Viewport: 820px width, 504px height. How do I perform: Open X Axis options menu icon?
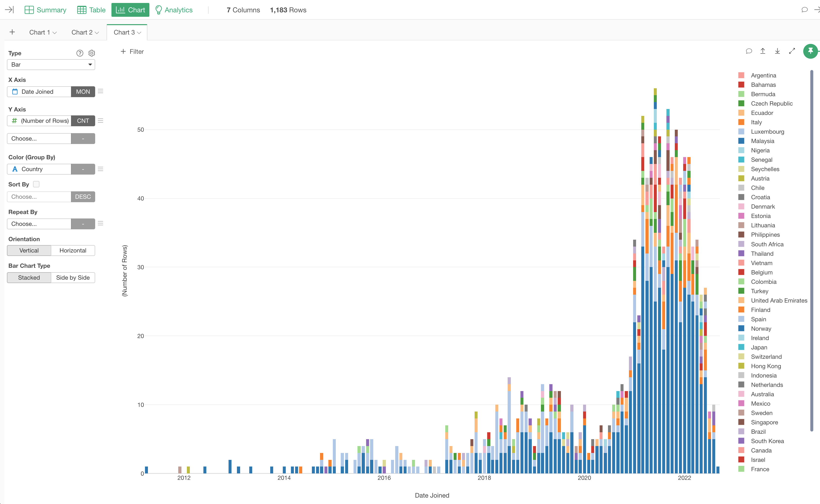point(100,91)
